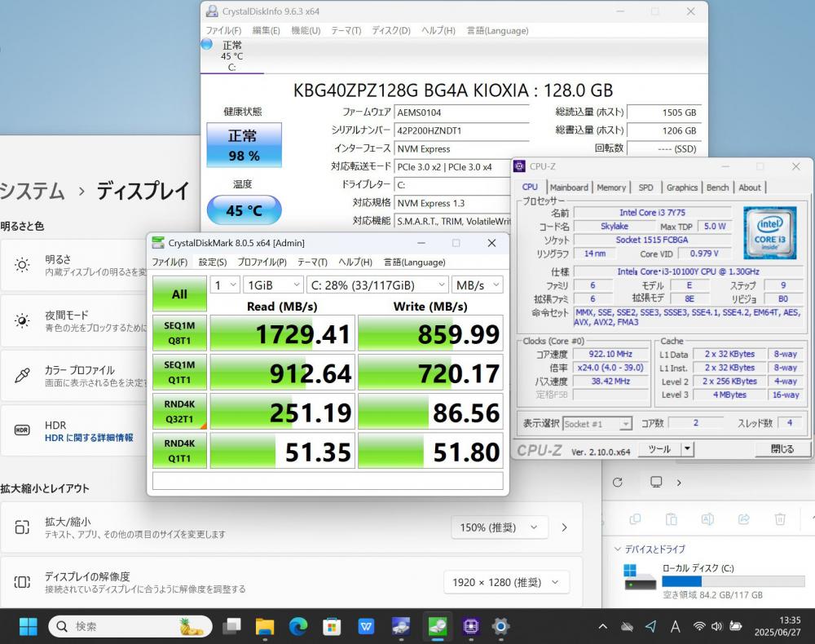Run the RND4K Q1T1 test
Screen dimensions: 815x644
pos(179,451)
